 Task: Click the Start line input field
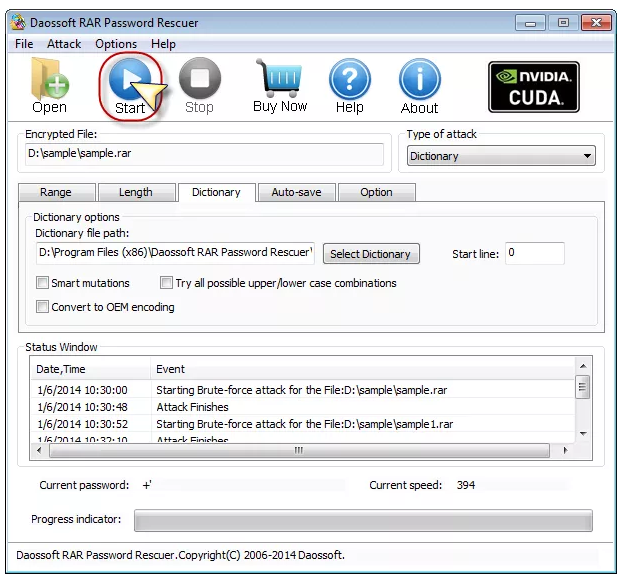coord(535,253)
